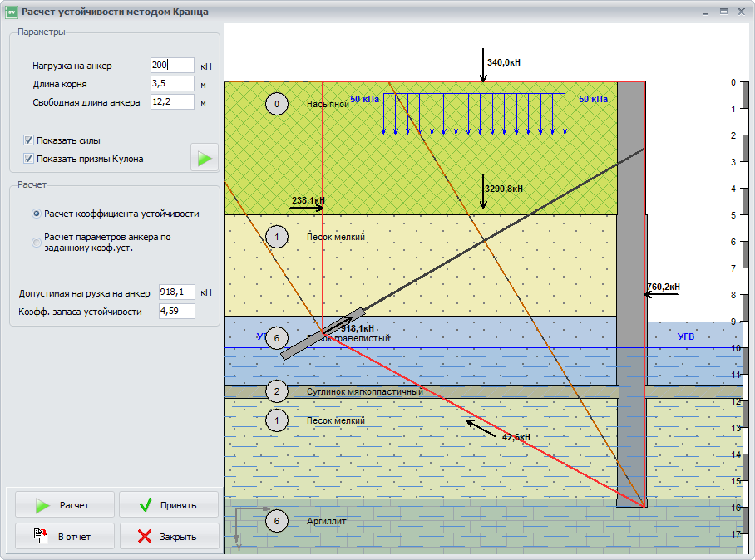This screenshot has width=755, height=560.
Task: Click the Длина корня input field
Action: (x=172, y=84)
